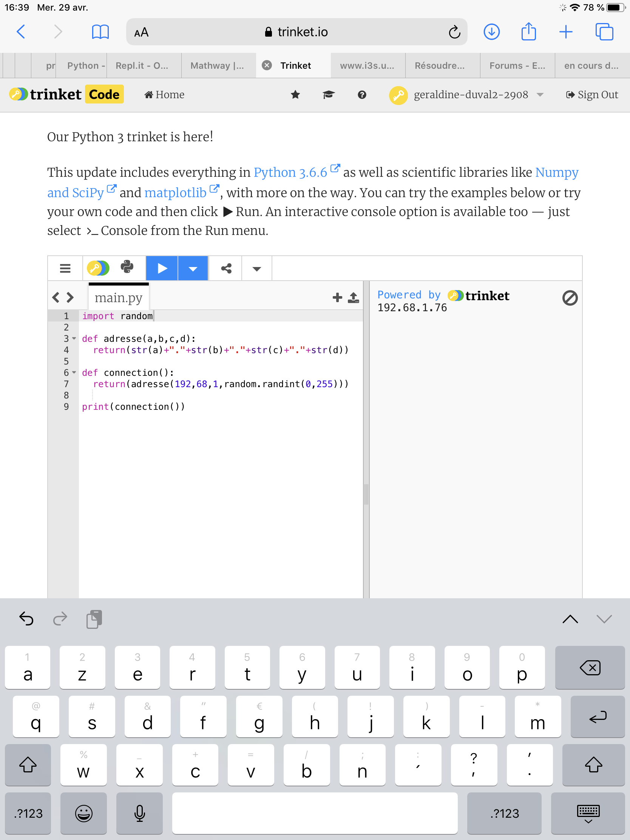630x840 pixels.
Task: Run the Python code with play button
Action: coord(162,269)
